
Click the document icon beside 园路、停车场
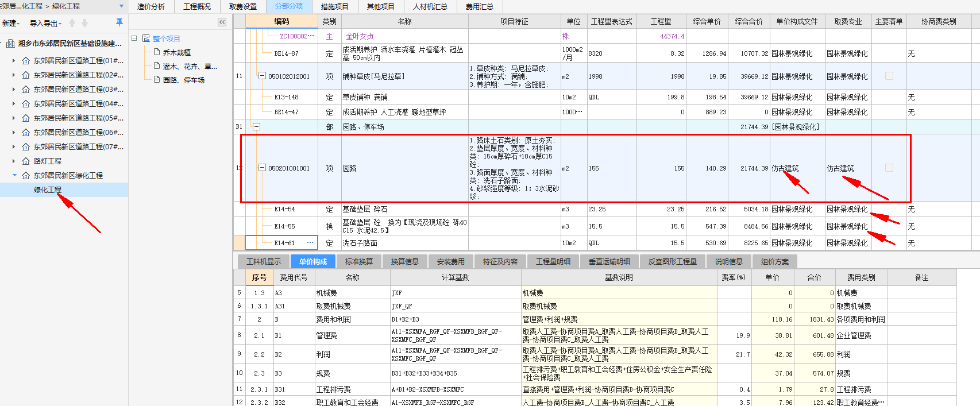[157, 79]
